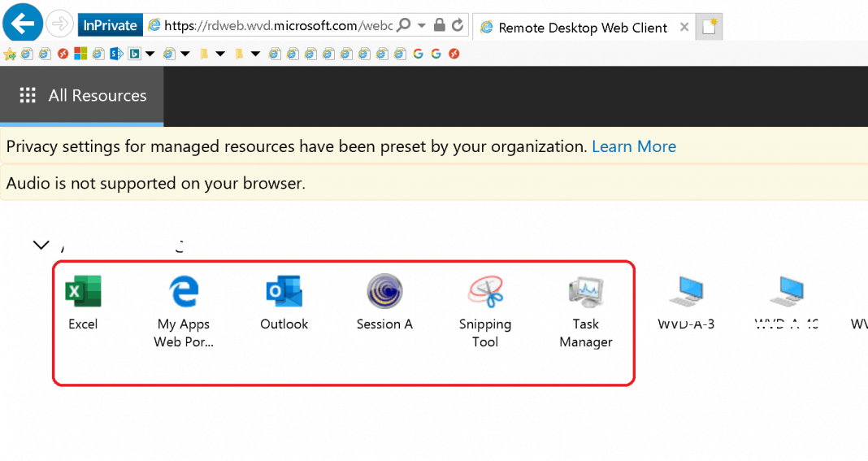Open the address bar autocomplete dropdown arrow
868x461 pixels.
422,25
